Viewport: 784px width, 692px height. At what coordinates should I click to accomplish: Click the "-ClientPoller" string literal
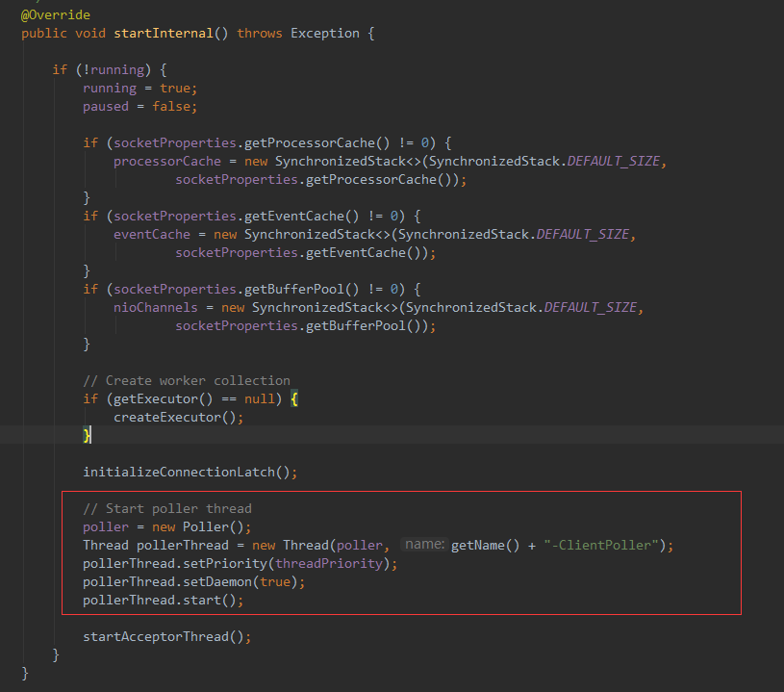click(x=601, y=546)
